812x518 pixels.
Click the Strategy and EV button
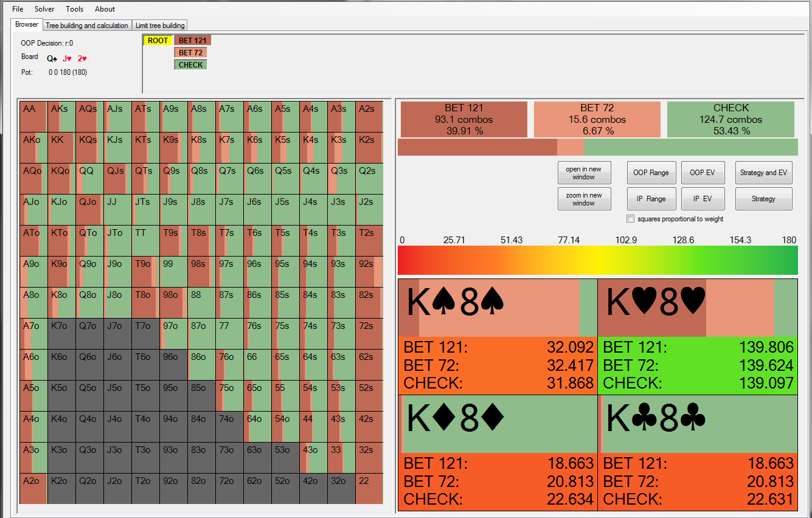(x=763, y=173)
